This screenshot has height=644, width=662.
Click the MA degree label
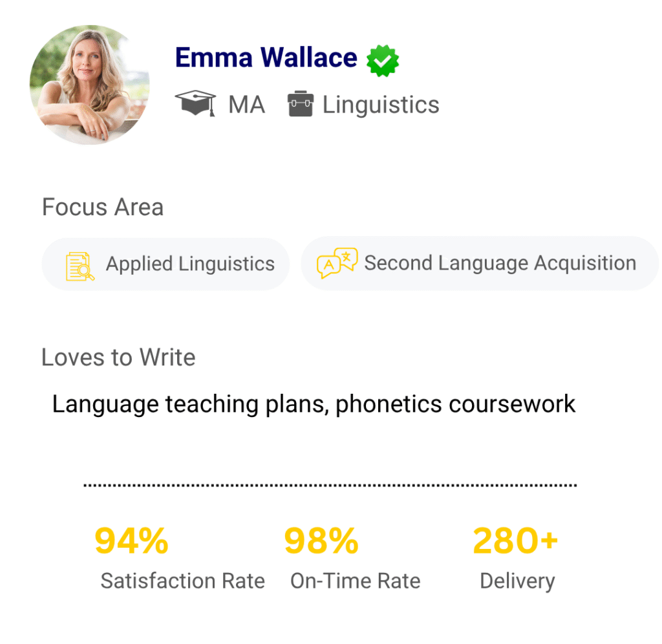tap(246, 105)
